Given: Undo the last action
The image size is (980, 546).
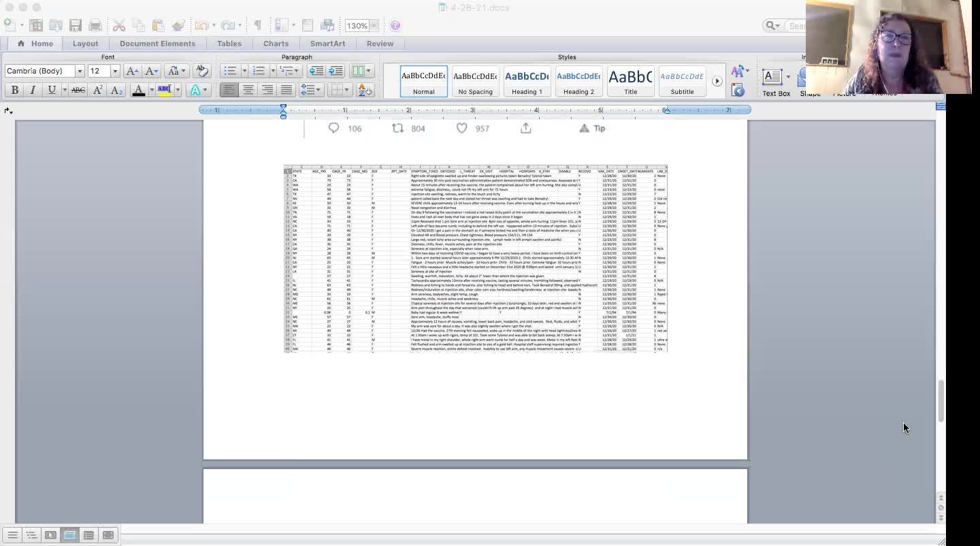Looking at the screenshot, I should coord(201,25).
